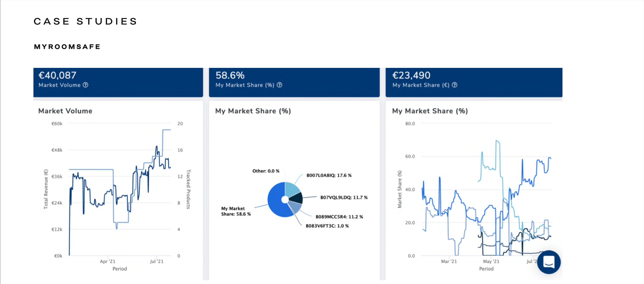Click the €23,490 market share card

[474, 82]
